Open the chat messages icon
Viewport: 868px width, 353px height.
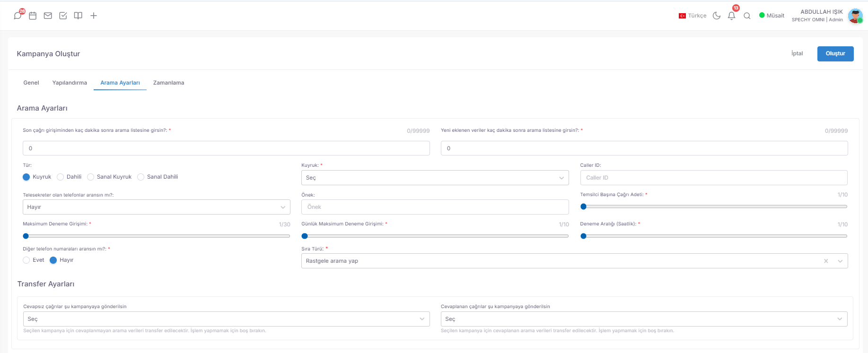[18, 16]
